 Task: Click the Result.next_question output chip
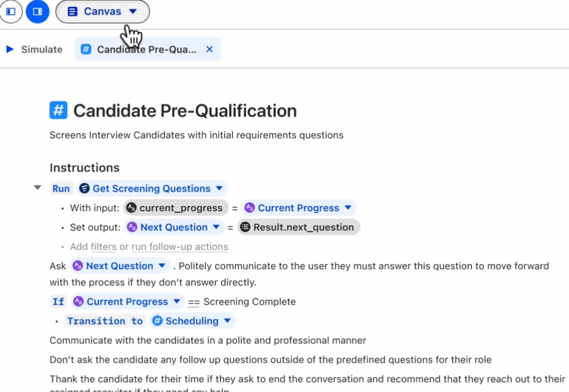click(299, 228)
